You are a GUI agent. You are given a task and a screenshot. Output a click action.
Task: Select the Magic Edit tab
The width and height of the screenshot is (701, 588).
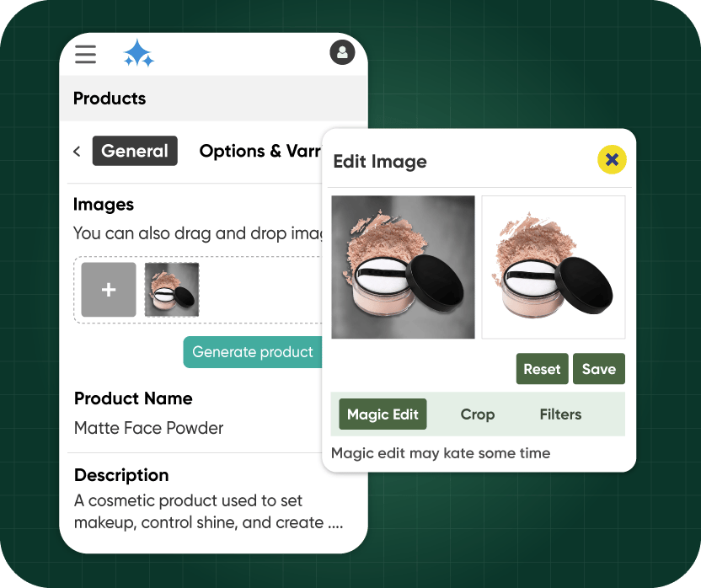383,414
